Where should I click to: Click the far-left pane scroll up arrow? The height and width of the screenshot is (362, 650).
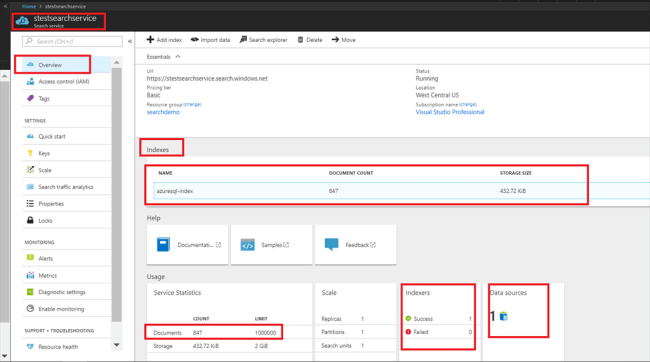[x=4, y=76]
